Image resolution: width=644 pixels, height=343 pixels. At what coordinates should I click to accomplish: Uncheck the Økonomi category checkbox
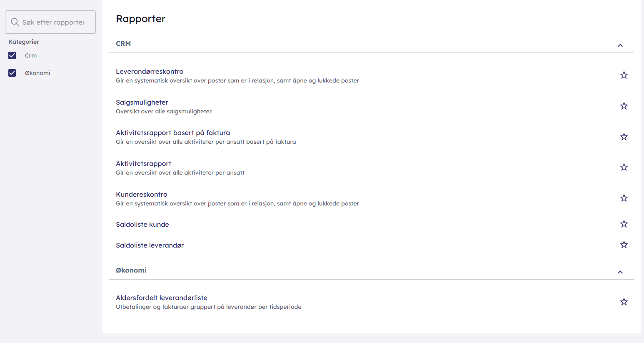pyautogui.click(x=12, y=73)
